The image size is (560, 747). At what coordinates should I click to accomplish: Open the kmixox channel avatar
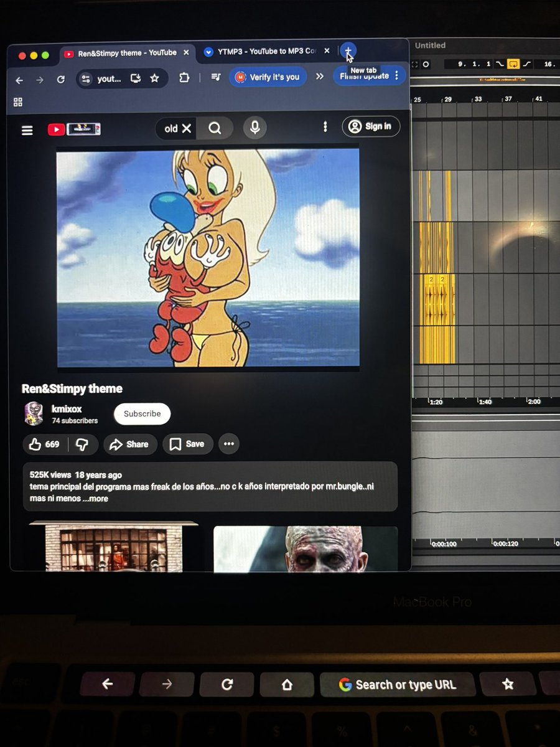34,413
